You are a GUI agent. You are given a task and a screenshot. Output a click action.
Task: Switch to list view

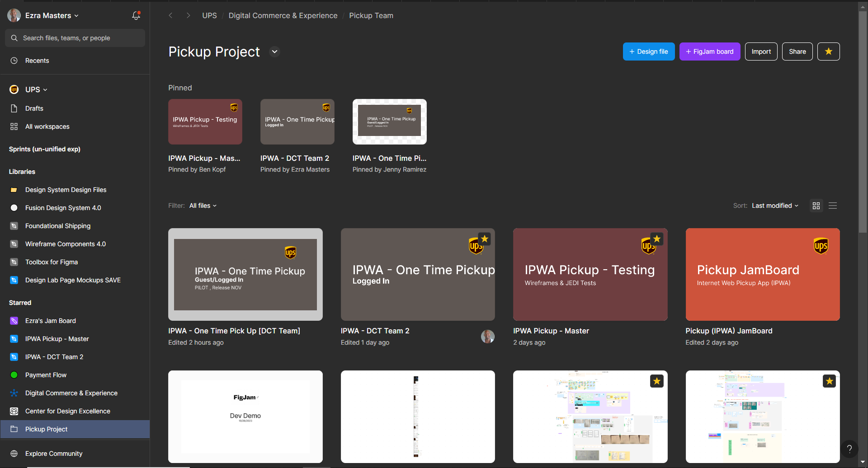coord(833,206)
